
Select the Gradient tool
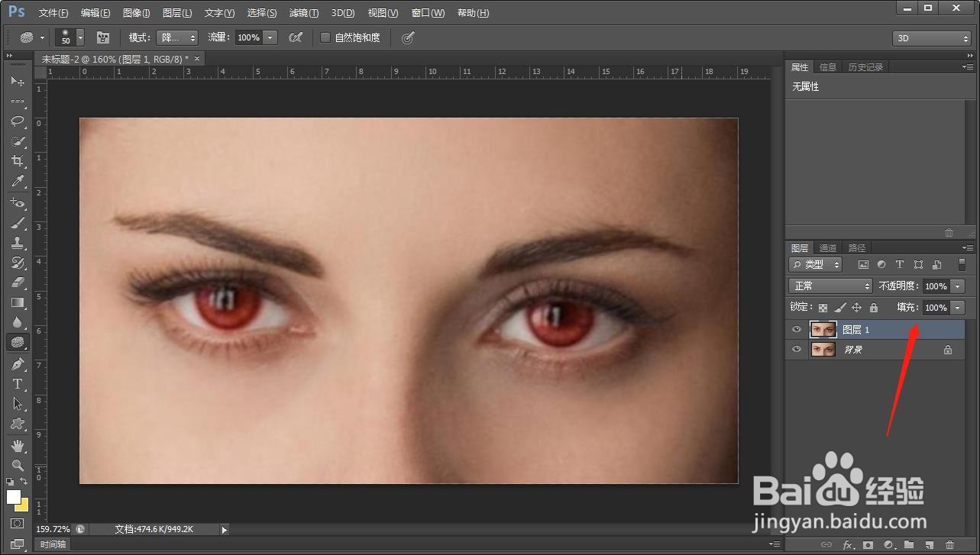point(17,302)
